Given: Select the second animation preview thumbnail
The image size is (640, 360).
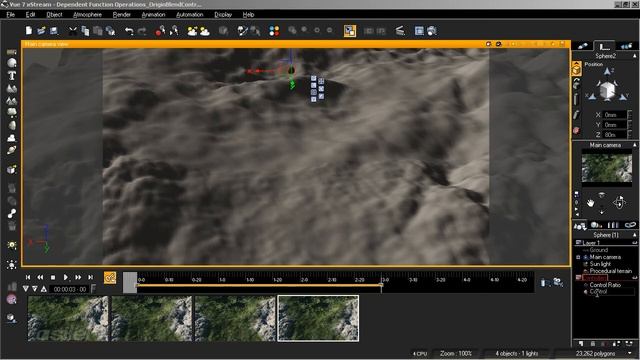Looking at the screenshot, I should click(151, 318).
